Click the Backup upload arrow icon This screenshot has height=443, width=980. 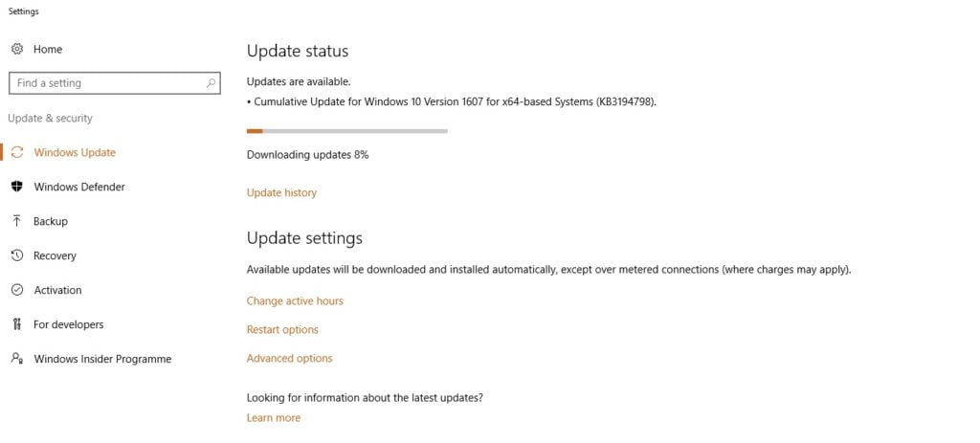click(16, 221)
